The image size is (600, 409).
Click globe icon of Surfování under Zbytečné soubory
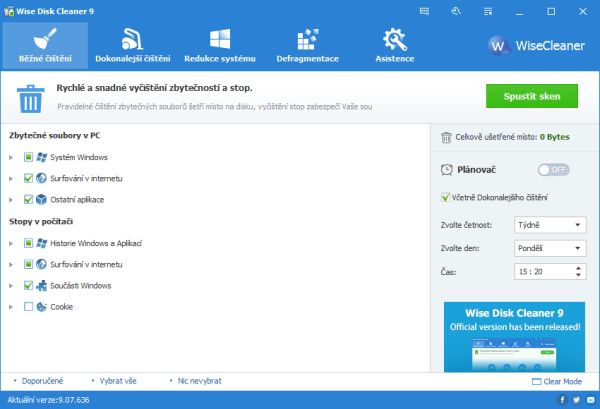tap(41, 178)
